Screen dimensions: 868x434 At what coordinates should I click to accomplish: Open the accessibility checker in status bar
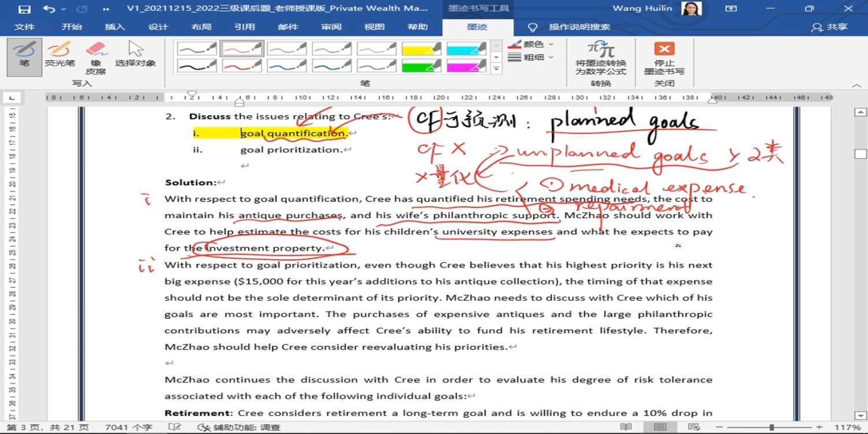[239, 427]
